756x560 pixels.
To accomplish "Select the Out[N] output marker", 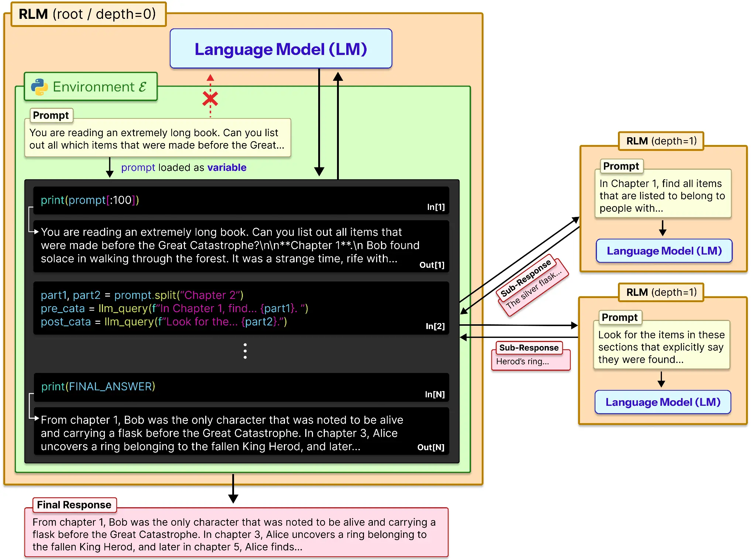I will click(431, 447).
